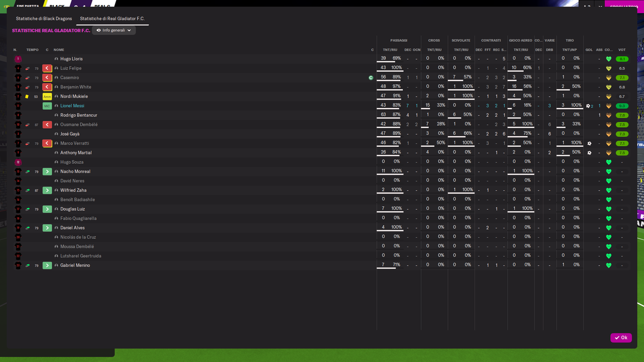Click Hugo Lloris's number 1 shirt icon

click(x=18, y=59)
